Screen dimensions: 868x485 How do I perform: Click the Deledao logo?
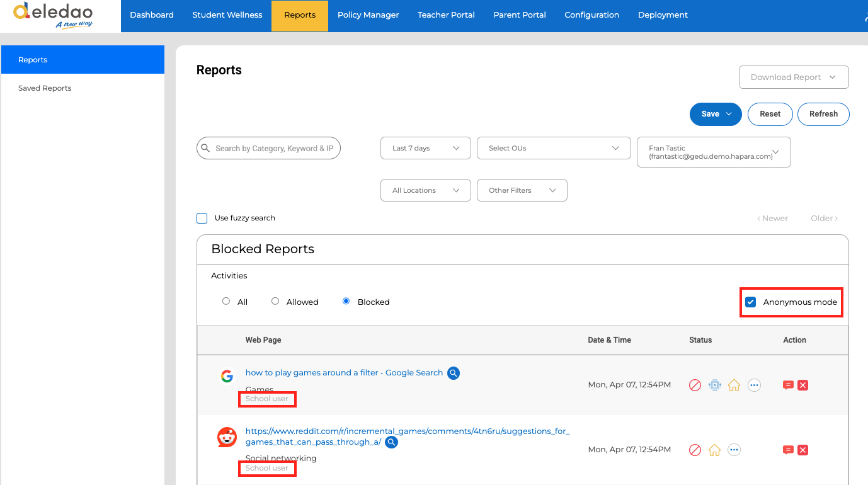coord(53,16)
